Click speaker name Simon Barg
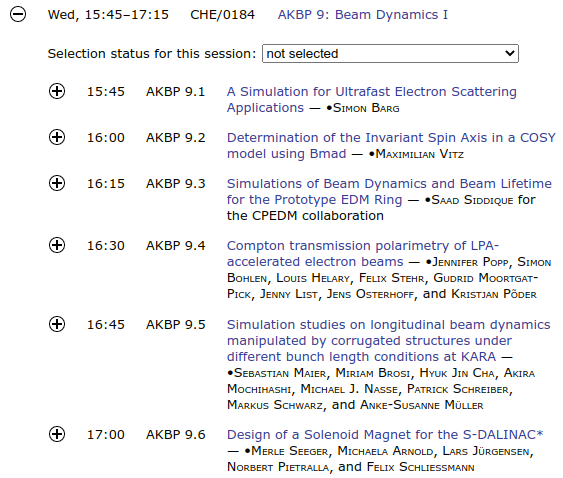Screen dimensions: 563x478 click(x=366, y=108)
